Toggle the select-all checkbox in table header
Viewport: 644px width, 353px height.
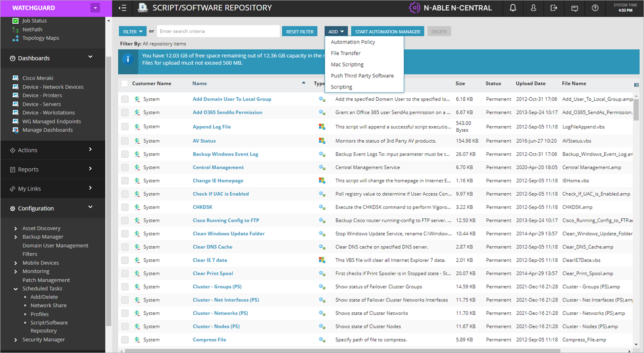(x=125, y=83)
